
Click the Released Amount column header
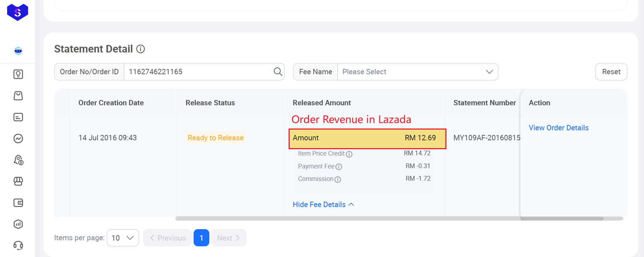click(x=322, y=103)
